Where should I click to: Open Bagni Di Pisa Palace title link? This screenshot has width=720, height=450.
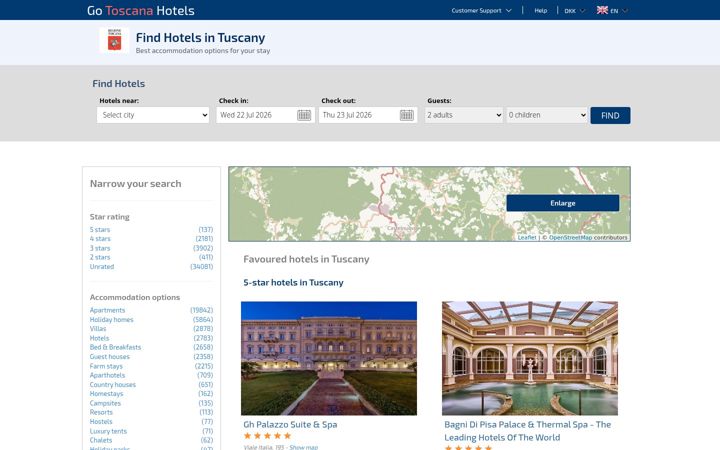528,431
